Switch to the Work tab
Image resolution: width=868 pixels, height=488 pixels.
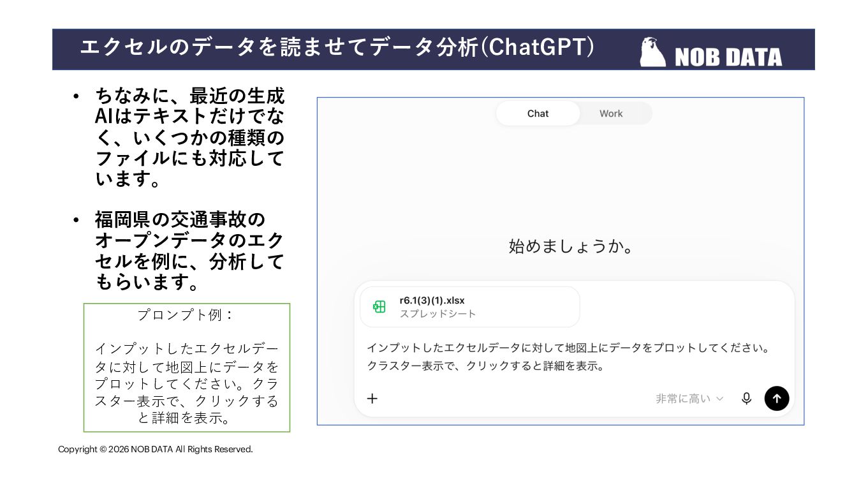pos(611,114)
